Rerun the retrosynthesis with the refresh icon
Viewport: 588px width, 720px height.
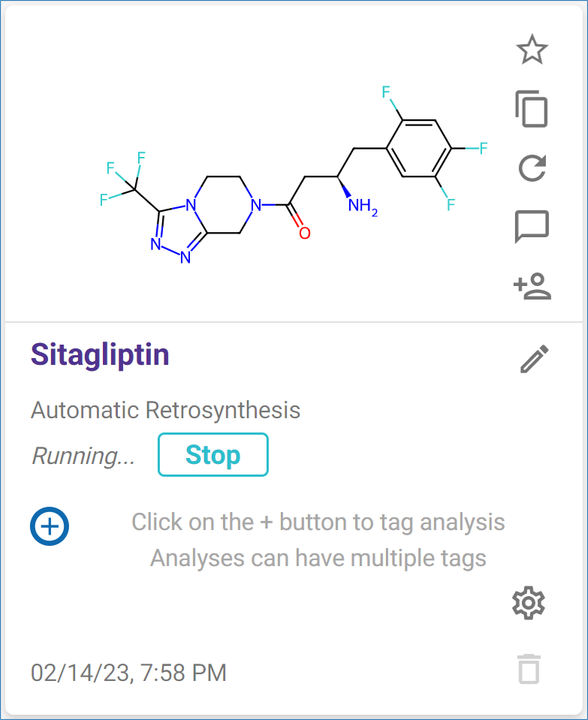(532, 167)
